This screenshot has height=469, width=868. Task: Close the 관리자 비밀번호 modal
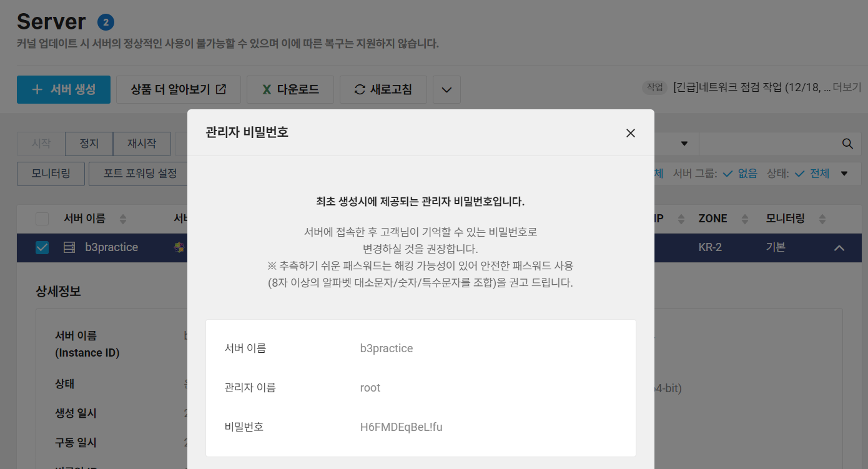point(630,133)
